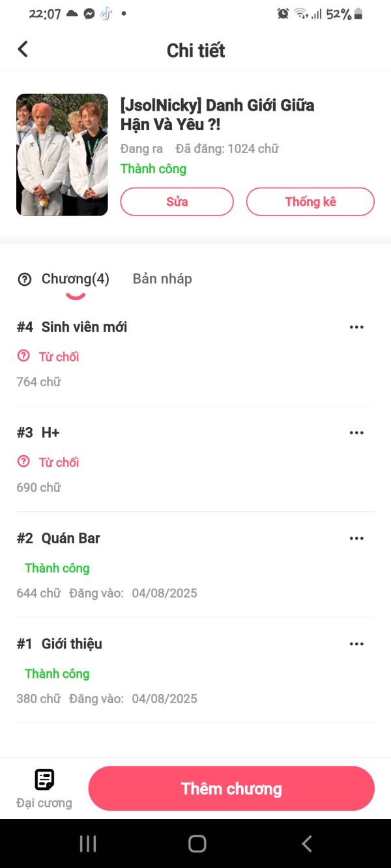Open more options for H+ chapter
The image size is (391, 868).
356,432
